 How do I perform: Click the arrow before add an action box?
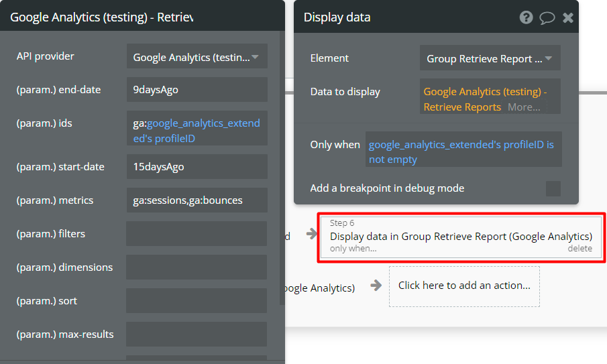pyautogui.click(x=376, y=286)
